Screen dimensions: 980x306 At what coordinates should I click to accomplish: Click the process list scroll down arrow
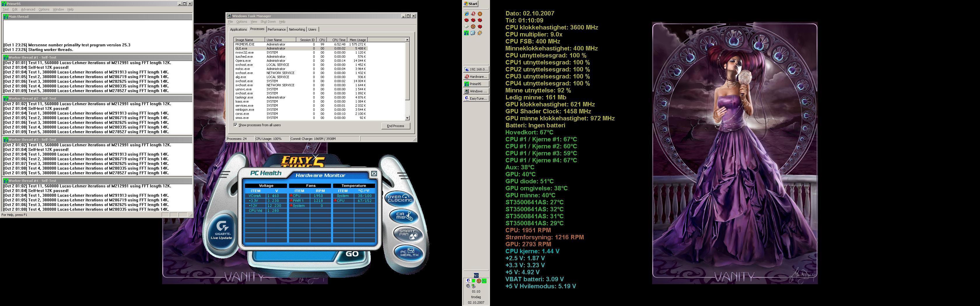407,118
